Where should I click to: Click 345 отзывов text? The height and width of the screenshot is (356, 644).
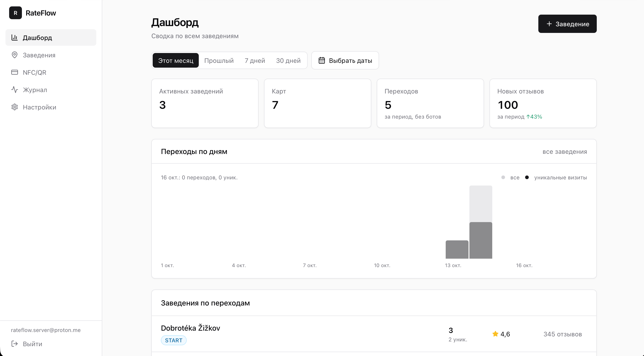point(563,334)
